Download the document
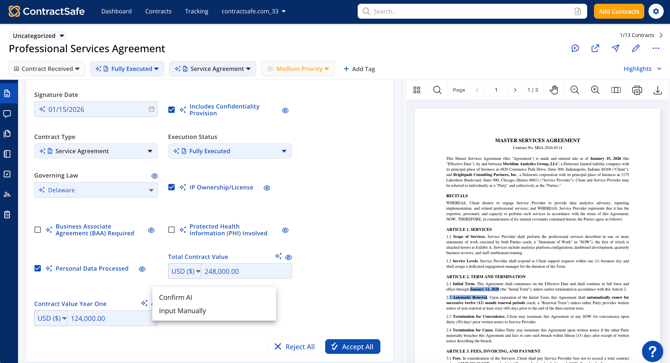Screen dimensions: 670x363 point(658,90)
